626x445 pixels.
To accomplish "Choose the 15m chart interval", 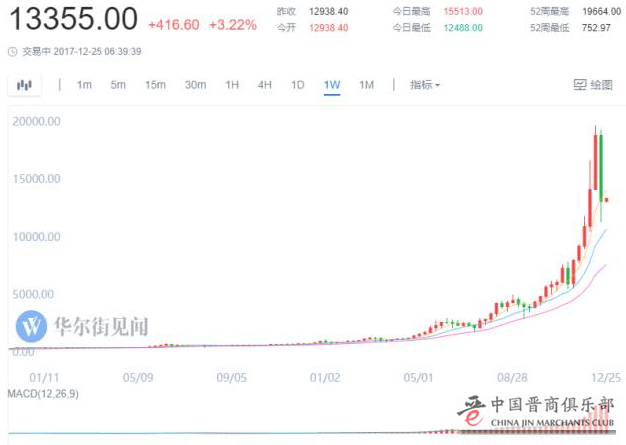I will 155,85.
